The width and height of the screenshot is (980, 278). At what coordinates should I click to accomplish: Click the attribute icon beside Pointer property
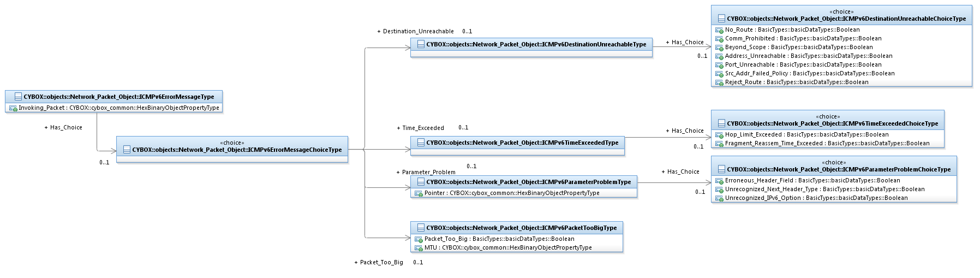419,193
